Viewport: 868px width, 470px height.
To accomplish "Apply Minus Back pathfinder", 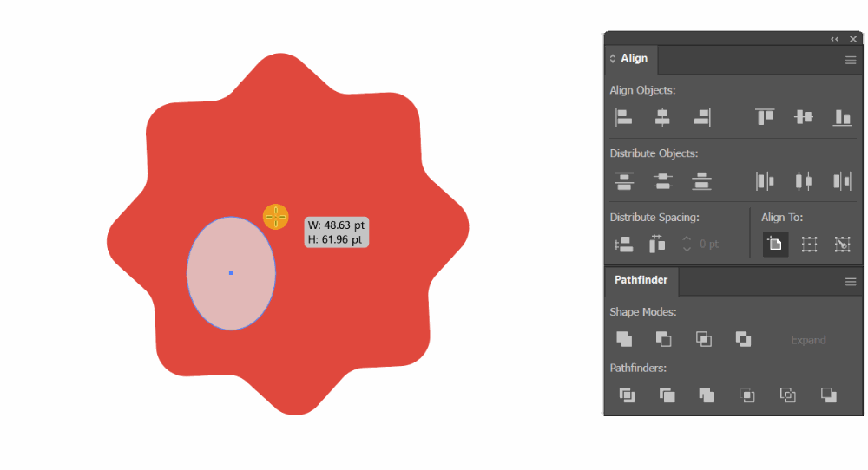I will point(829,395).
